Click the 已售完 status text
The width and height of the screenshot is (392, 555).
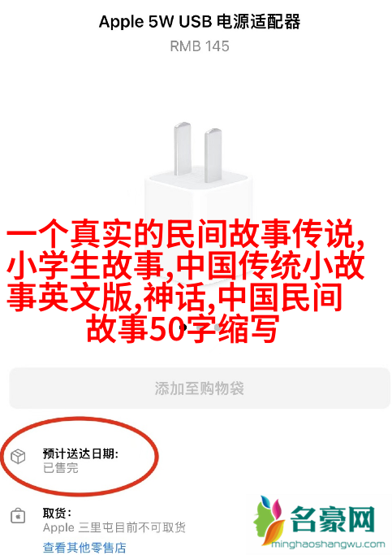coord(60,468)
